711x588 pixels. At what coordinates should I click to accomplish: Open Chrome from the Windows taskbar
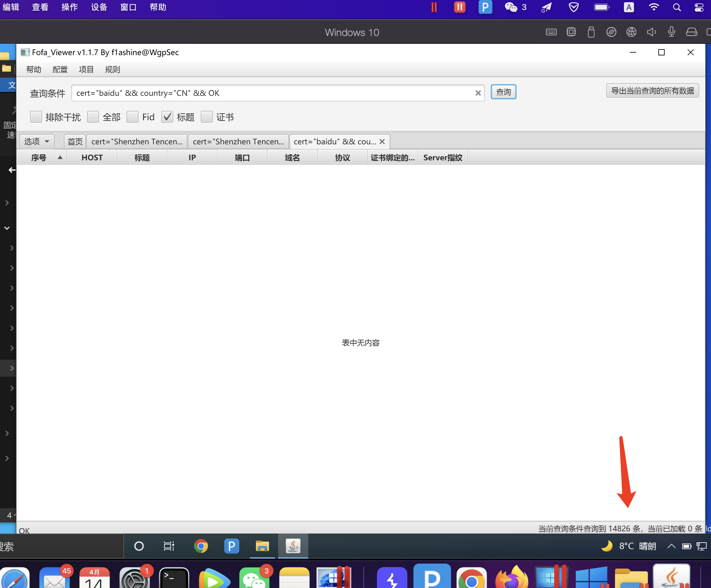click(201, 546)
